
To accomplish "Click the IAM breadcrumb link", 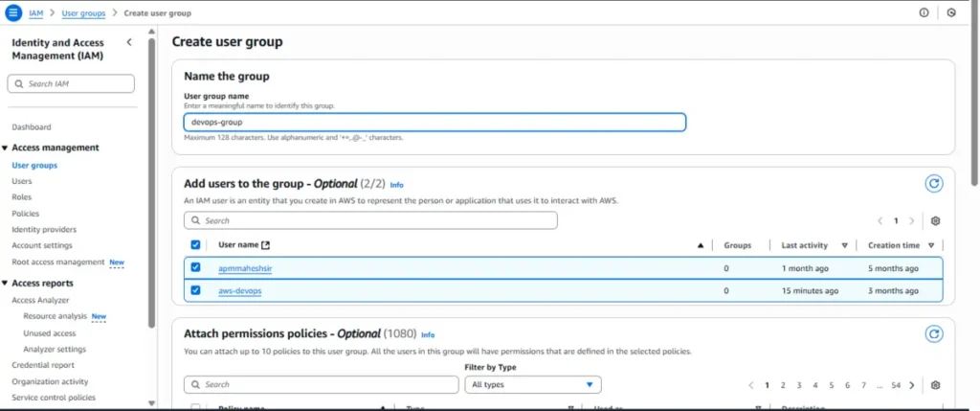I will click(x=36, y=12).
